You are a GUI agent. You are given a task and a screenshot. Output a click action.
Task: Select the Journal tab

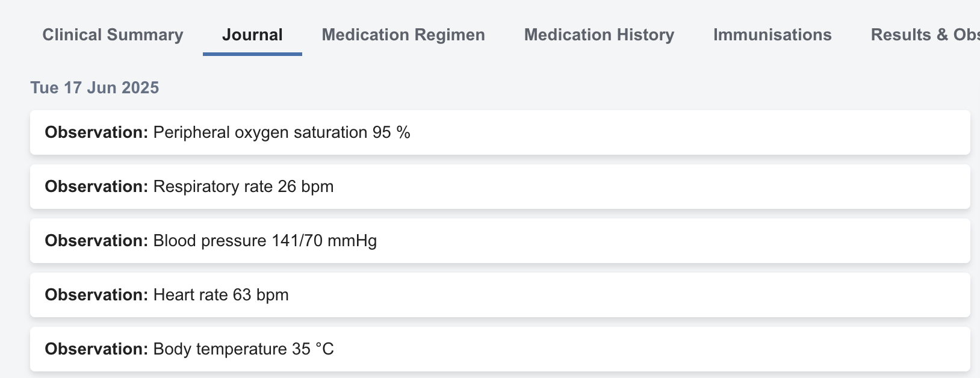[x=252, y=35]
